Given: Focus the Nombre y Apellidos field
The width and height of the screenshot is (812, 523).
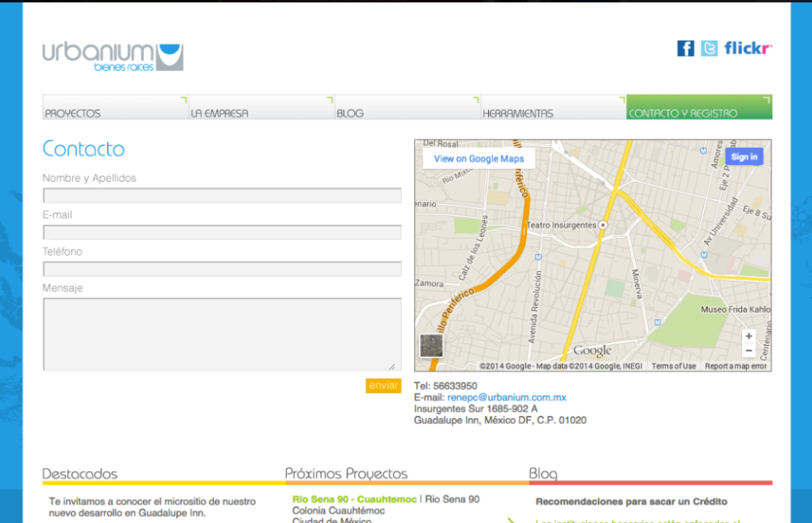Looking at the screenshot, I should [222, 196].
